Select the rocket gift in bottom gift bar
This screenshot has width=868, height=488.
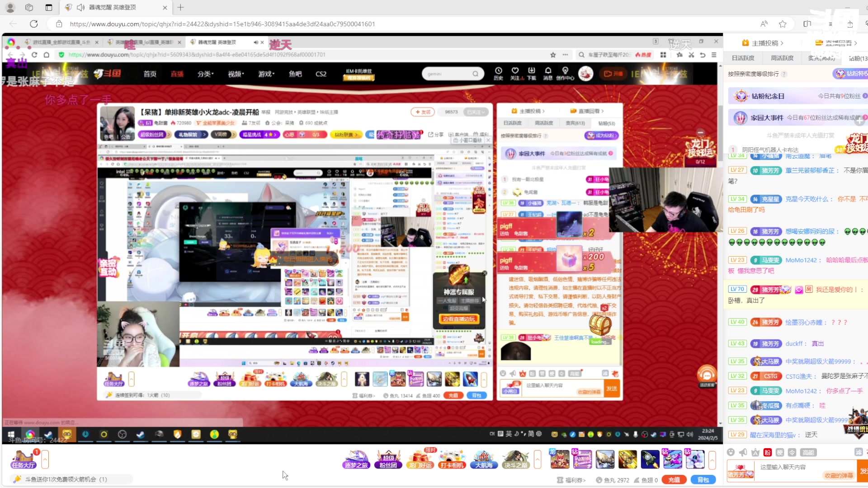[x=650, y=460]
